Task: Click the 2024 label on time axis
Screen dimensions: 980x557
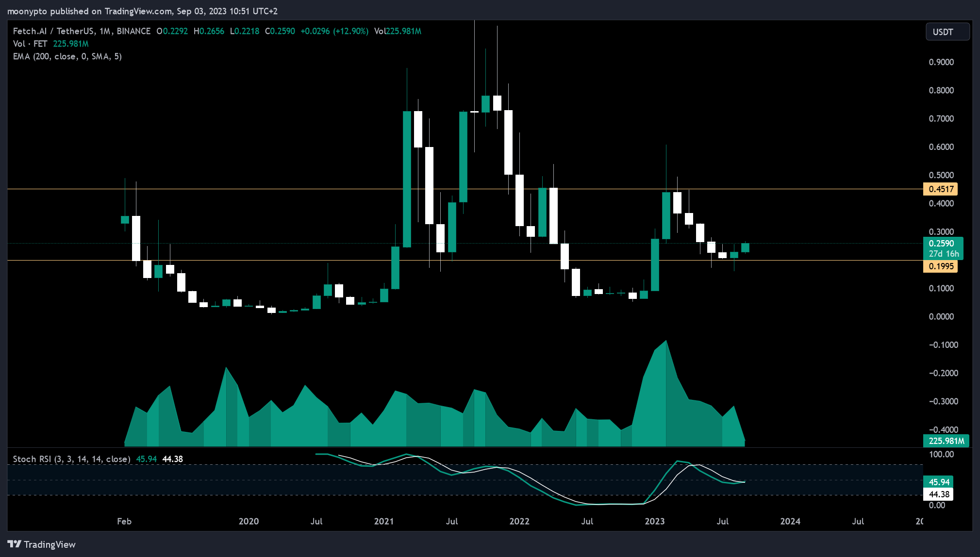Action: point(790,521)
